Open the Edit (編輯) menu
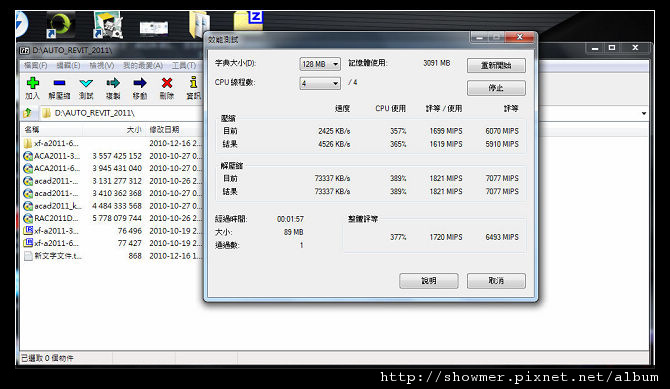The image size is (670, 389). coord(68,65)
